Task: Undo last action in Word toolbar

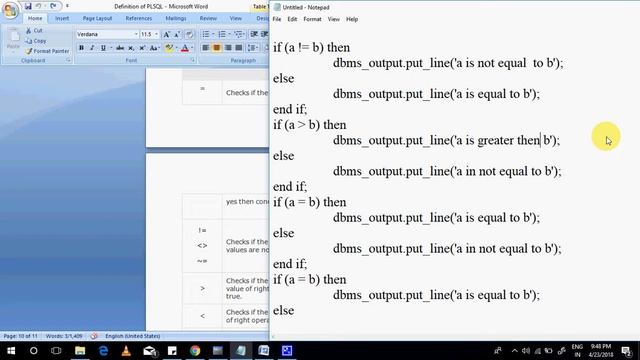Action: pyautogui.click(x=38, y=6)
